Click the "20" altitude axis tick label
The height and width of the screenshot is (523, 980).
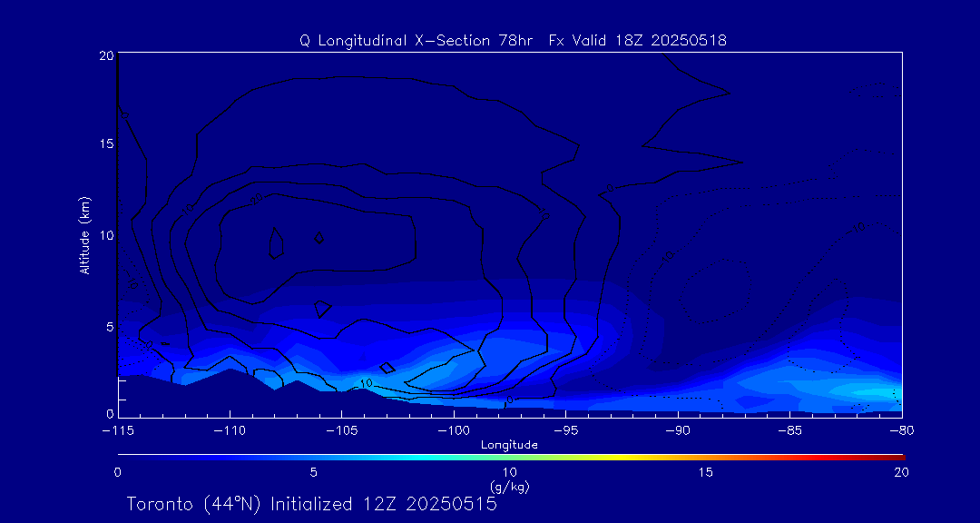tap(105, 55)
